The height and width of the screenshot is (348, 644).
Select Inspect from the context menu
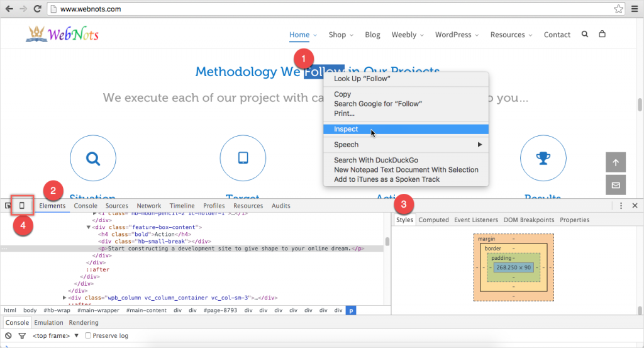tap(346, 129)
